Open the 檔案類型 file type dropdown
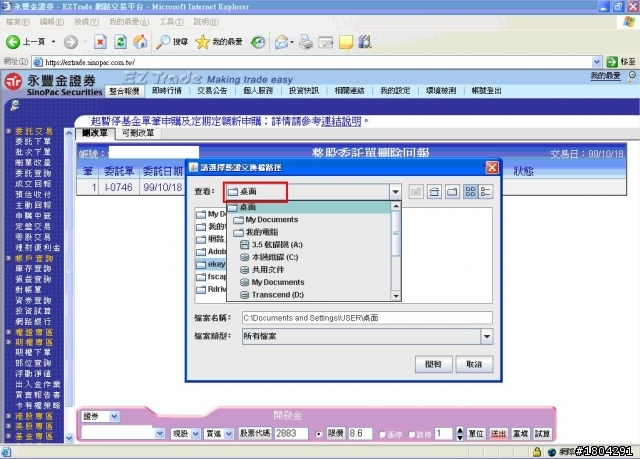Viewport: 640px width, 459px height. pyautogui.click(x=487, y=337)
